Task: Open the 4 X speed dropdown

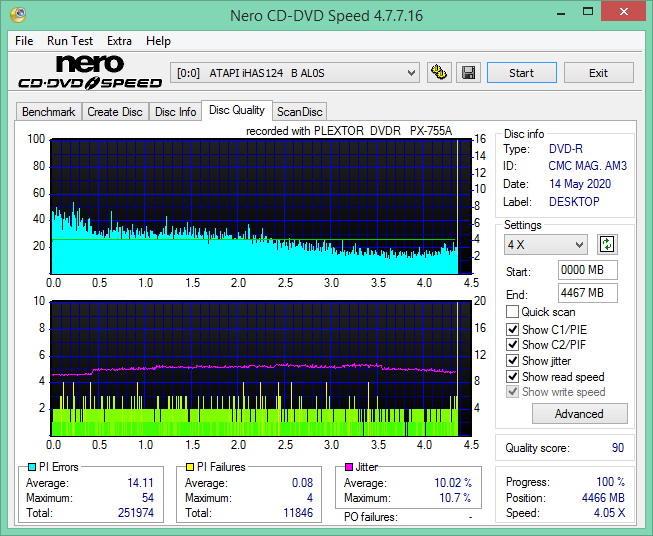Action: 546,244
